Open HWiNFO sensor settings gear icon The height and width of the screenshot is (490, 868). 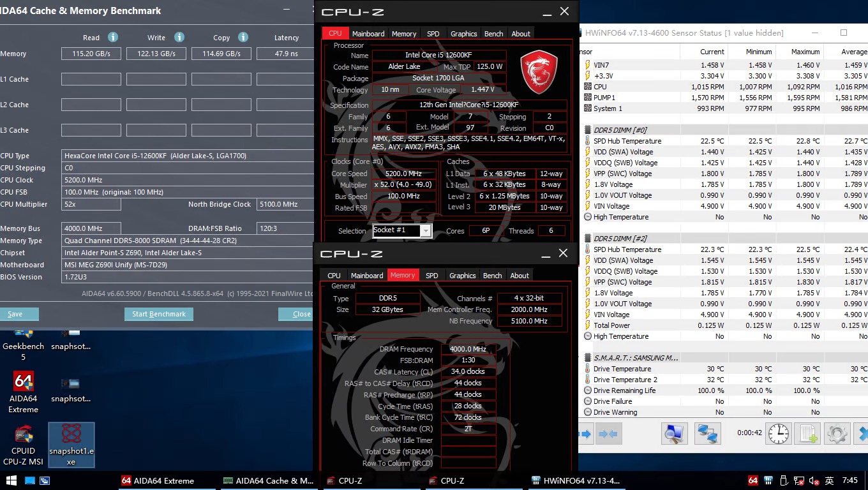837,434
